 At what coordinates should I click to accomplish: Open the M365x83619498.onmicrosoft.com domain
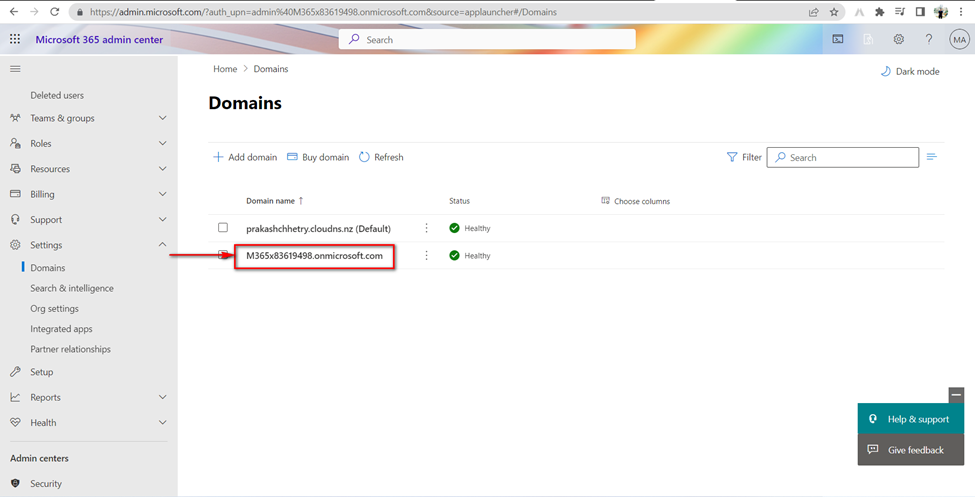point(315,256)
